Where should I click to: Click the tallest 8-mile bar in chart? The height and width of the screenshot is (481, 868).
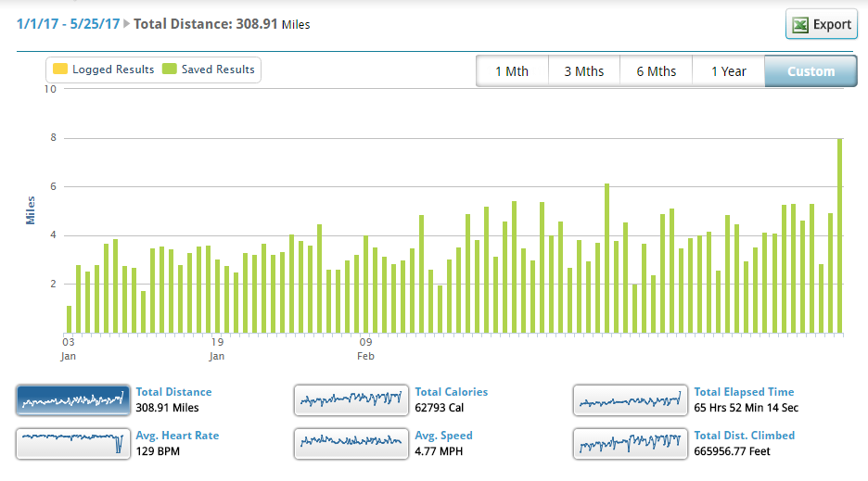(839, 235)
